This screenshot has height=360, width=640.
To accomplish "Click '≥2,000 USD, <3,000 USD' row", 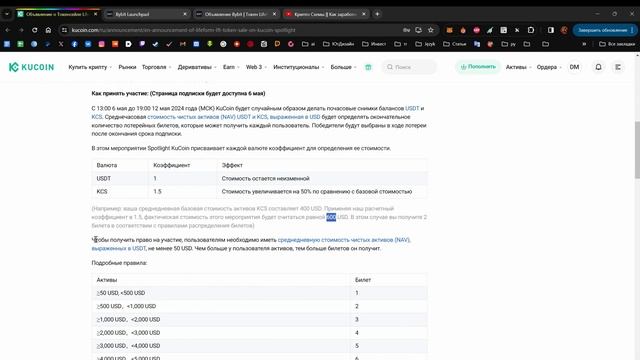I will click(260, 333).
